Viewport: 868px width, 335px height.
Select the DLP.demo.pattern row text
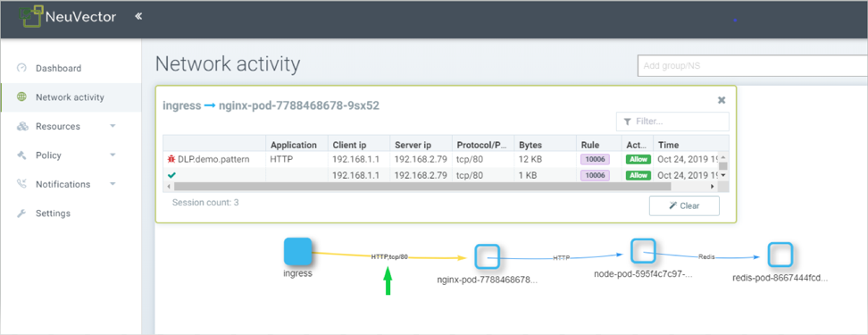pos(213,160)
